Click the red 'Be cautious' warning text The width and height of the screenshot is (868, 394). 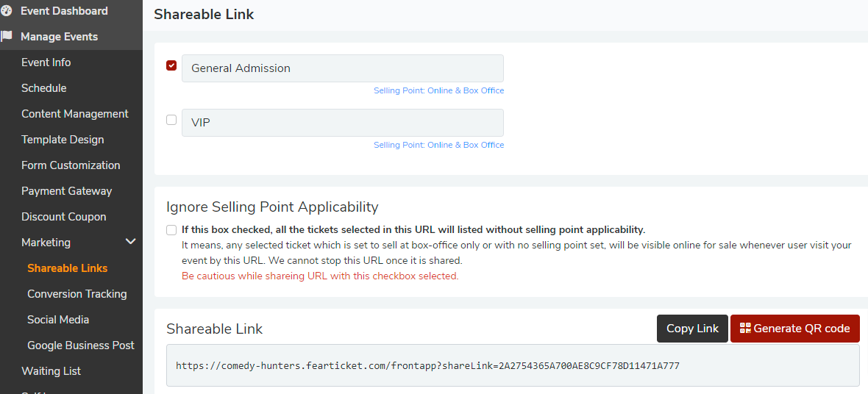(320, 276)
